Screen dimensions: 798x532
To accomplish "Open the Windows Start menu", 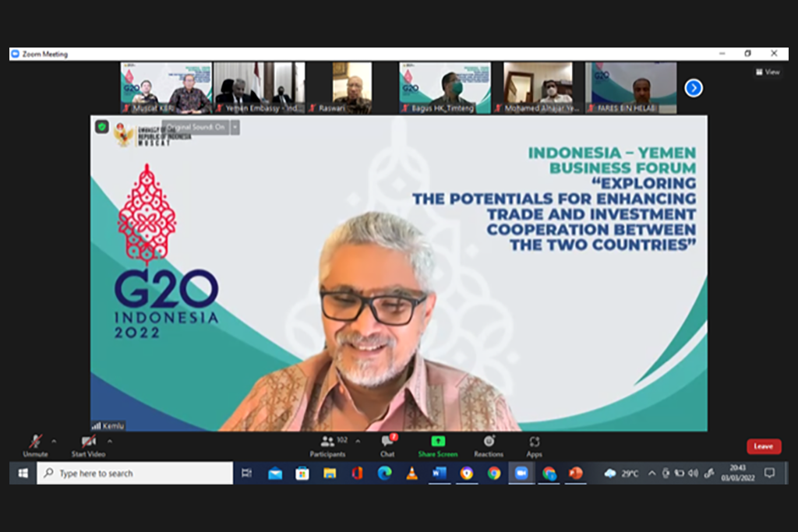I will pos(23,474).
